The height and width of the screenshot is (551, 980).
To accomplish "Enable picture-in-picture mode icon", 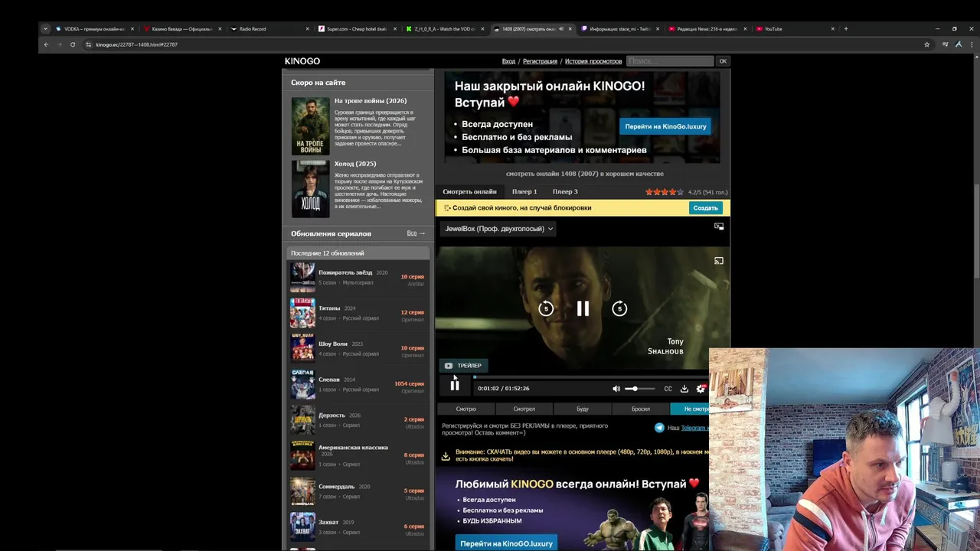I will point(719,227).
